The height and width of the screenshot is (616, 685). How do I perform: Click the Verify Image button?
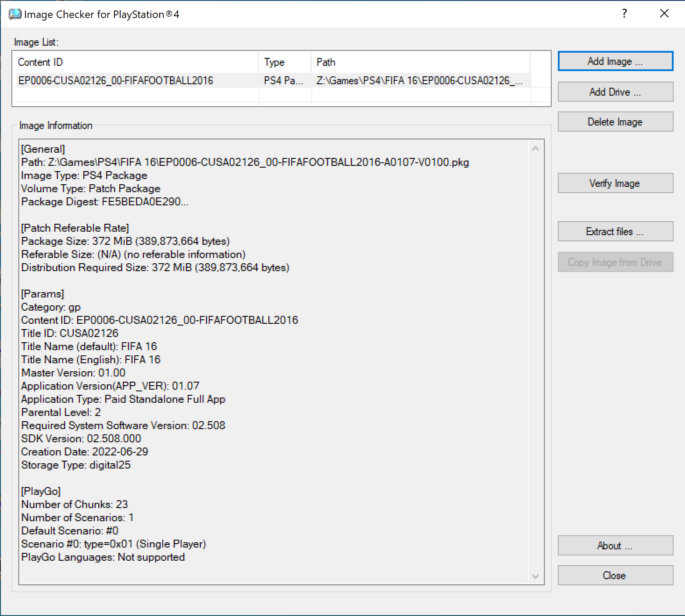615,183
